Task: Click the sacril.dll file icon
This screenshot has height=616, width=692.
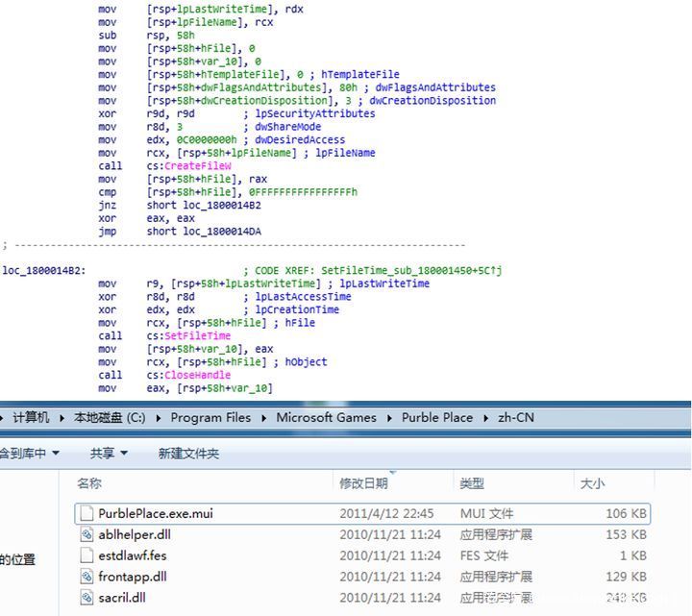Action: 86,598
